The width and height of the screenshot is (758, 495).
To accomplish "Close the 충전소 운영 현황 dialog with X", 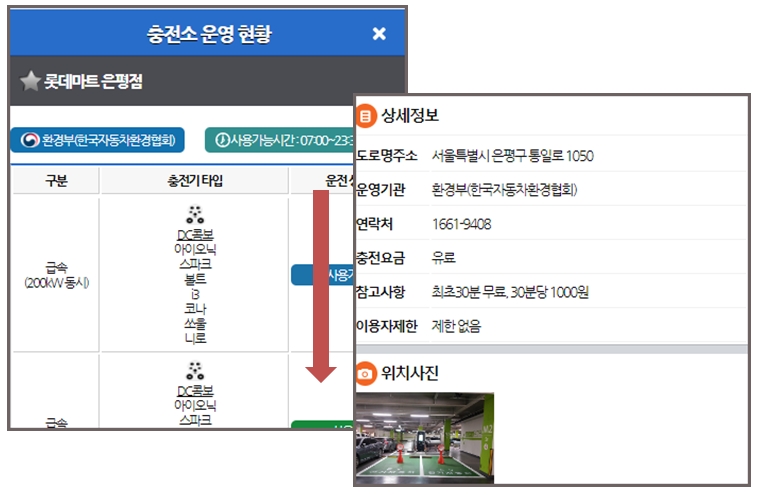I will point(379,33).
